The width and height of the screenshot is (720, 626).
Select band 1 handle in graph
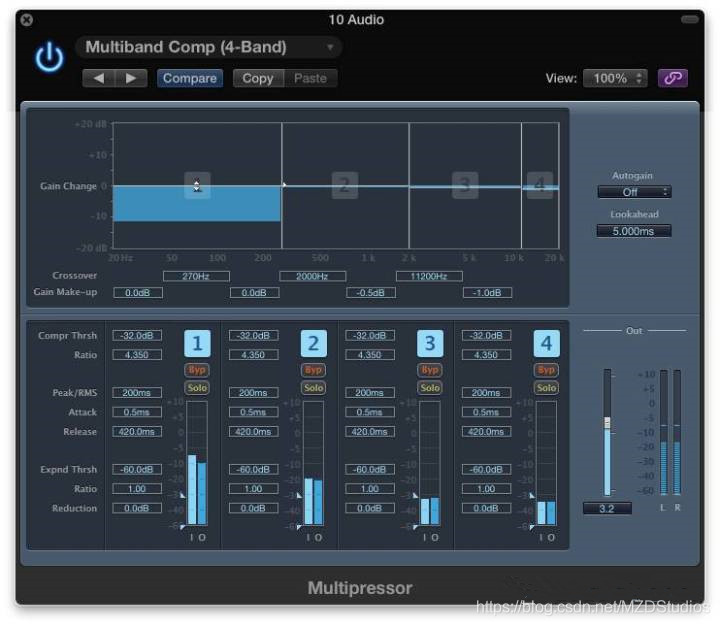[197, 186]
